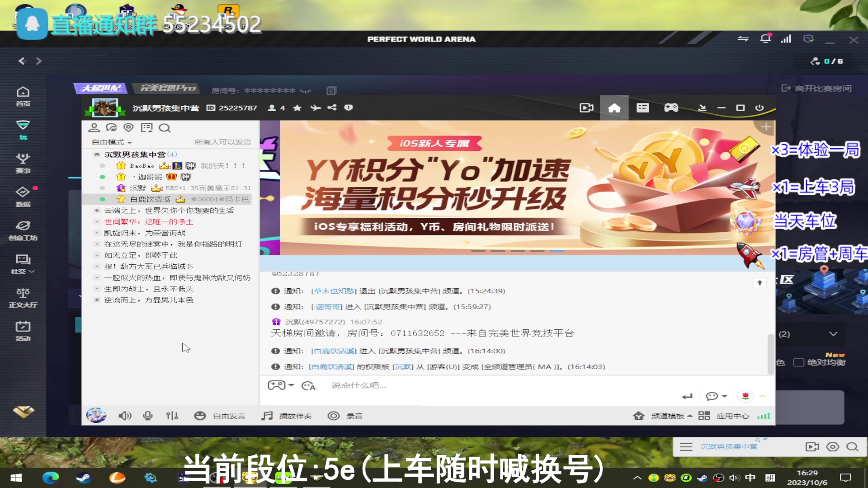Click the location pin icon in channel panel
Screen dimensions: 868x488
tap(128, 128)
